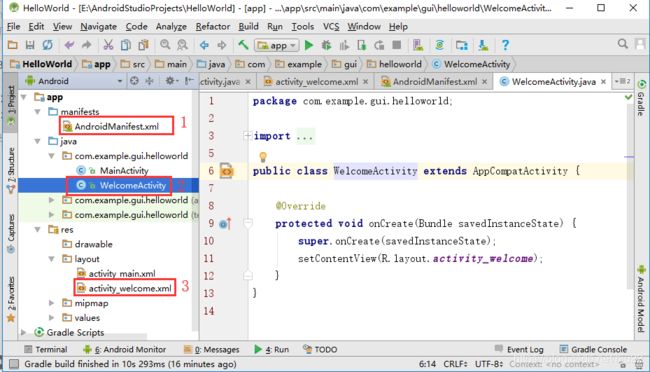Collapse the manifests folder arrow
650x372 pixels.
[x=38, y=112]
